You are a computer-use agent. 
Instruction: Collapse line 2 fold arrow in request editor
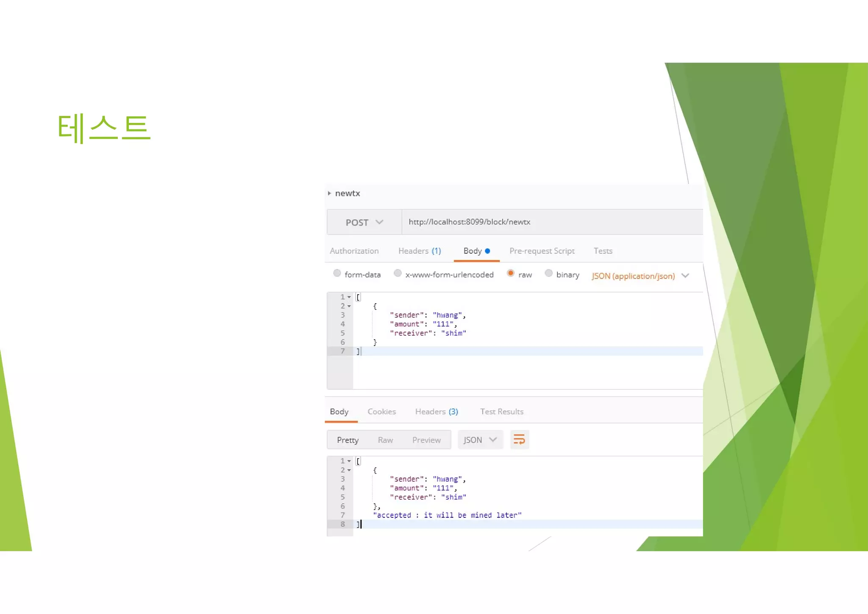click(x=349, y=306)
